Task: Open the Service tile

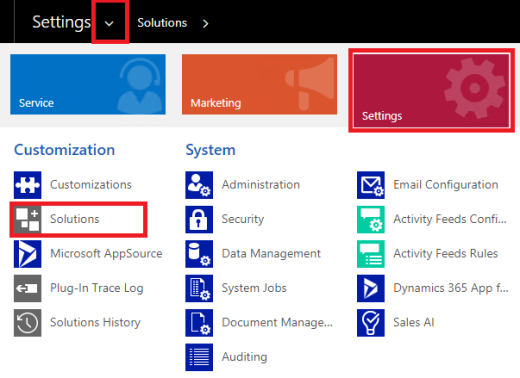Action: pyautogui.click(x=88, y=84)
